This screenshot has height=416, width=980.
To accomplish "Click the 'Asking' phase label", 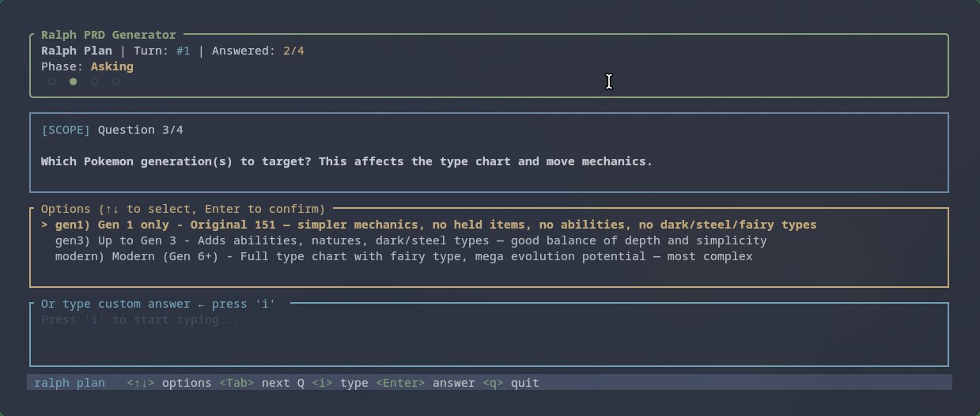I will [112, 66].
